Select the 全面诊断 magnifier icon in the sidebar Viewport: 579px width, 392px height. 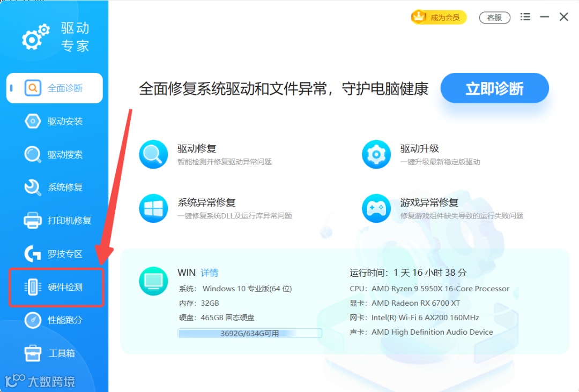(x=33, y=88)
